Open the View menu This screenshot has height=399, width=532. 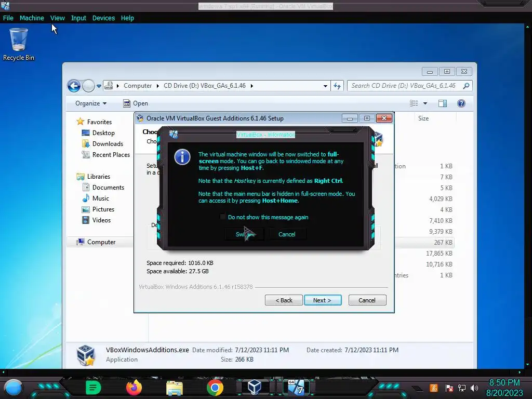point(57,18)
